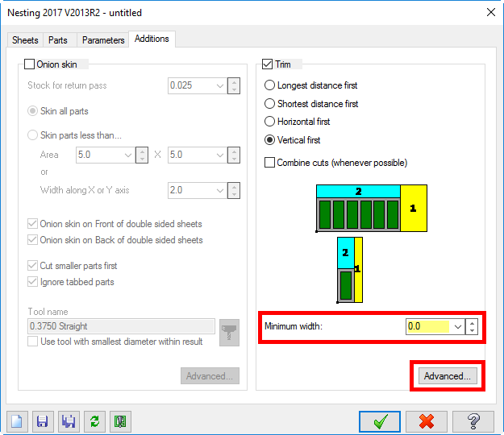Click the second Area value spinner
504x435 pixels.
point(234,155)
